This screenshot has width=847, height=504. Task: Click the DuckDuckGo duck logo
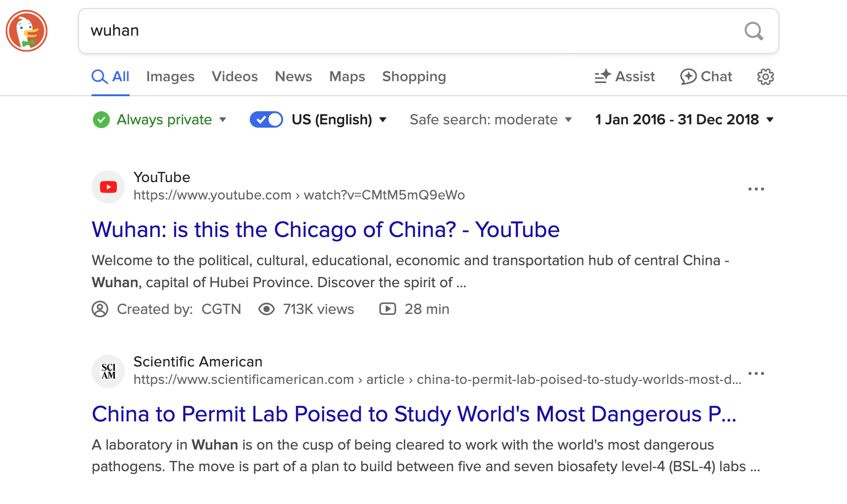pyautogui.click(x=27, y=31)
